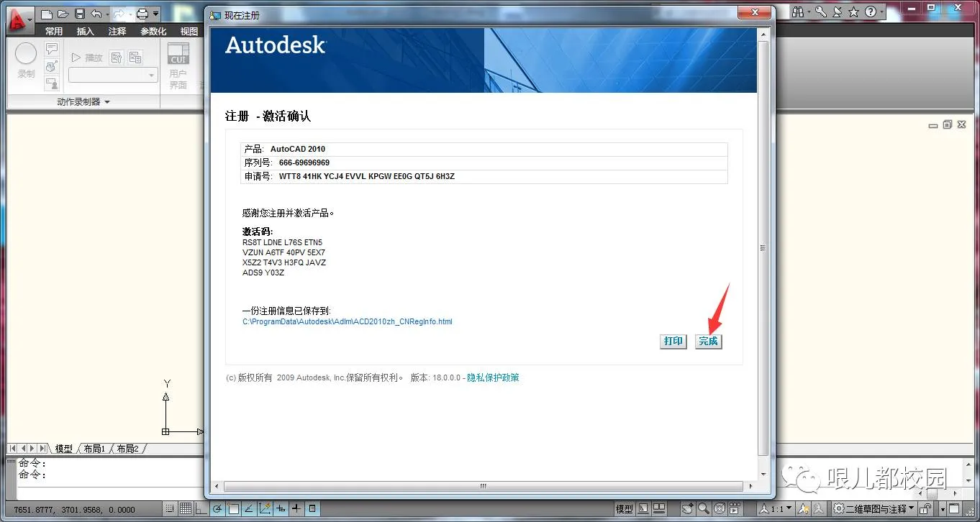Screen dimensions: 980x522
Task: Toggle Grid Display in the status bar
Action: [185, 509]
